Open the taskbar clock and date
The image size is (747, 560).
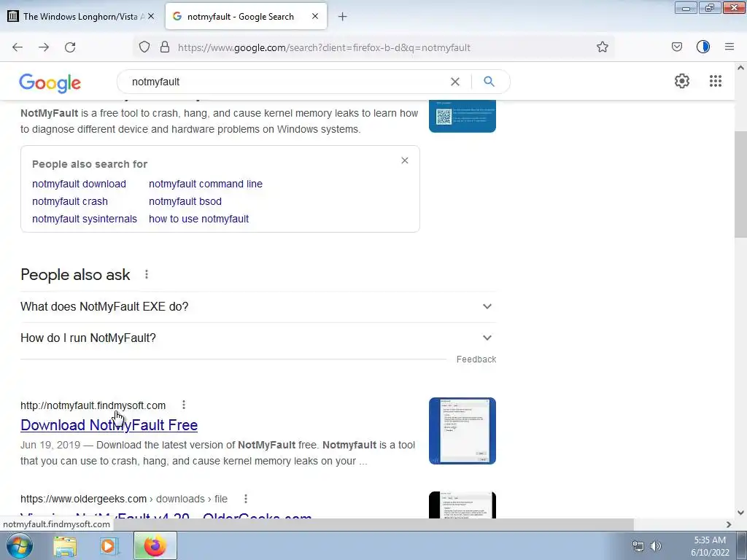[x=710, y=546]
